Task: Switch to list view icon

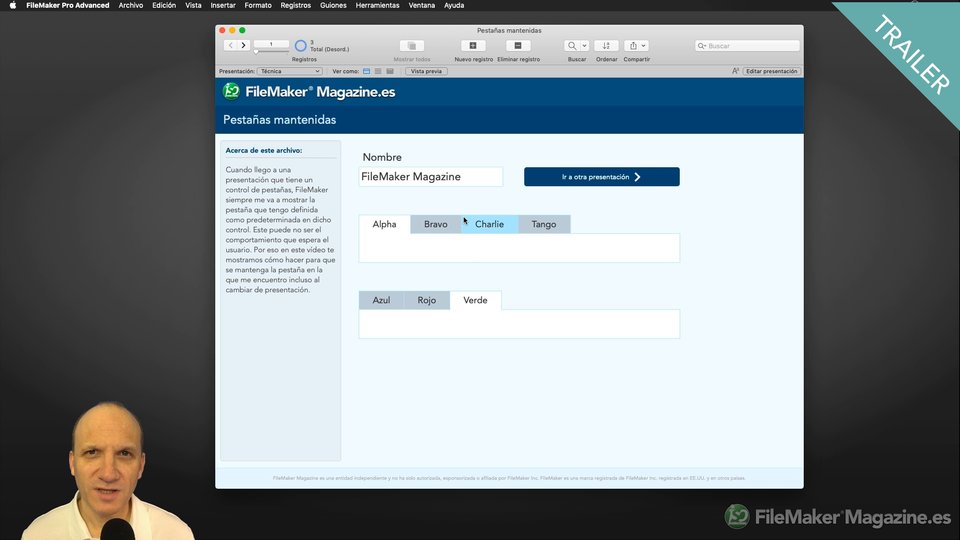Action: pos(378,71)
